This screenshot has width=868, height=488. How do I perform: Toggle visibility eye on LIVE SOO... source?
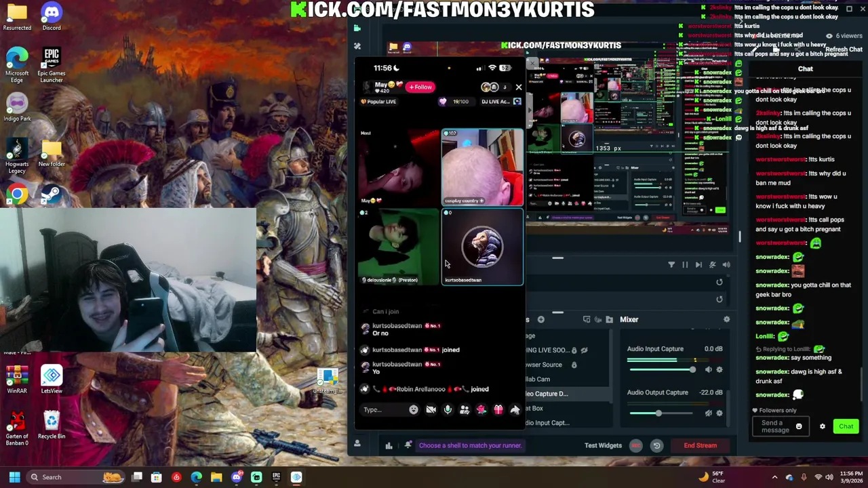click(584, 350)
